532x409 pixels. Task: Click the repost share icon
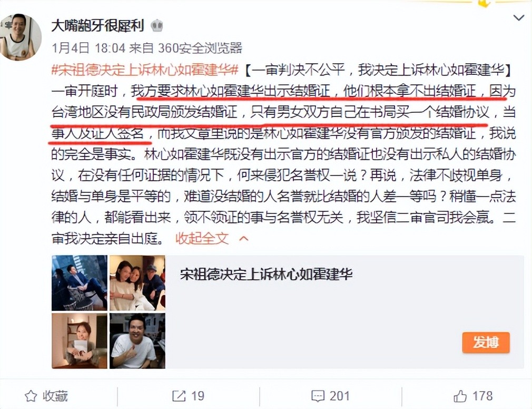click(179, 396)
